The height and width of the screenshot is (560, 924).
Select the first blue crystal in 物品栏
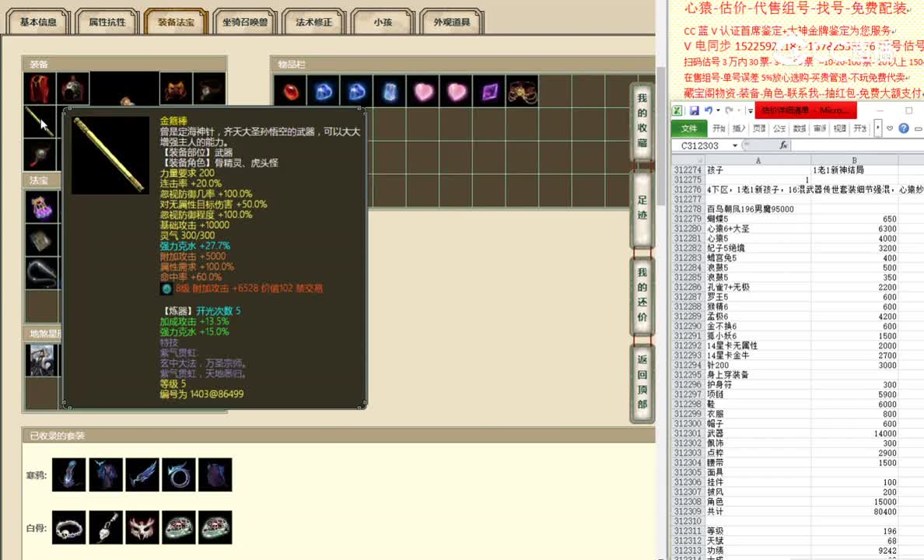[323, 91]
